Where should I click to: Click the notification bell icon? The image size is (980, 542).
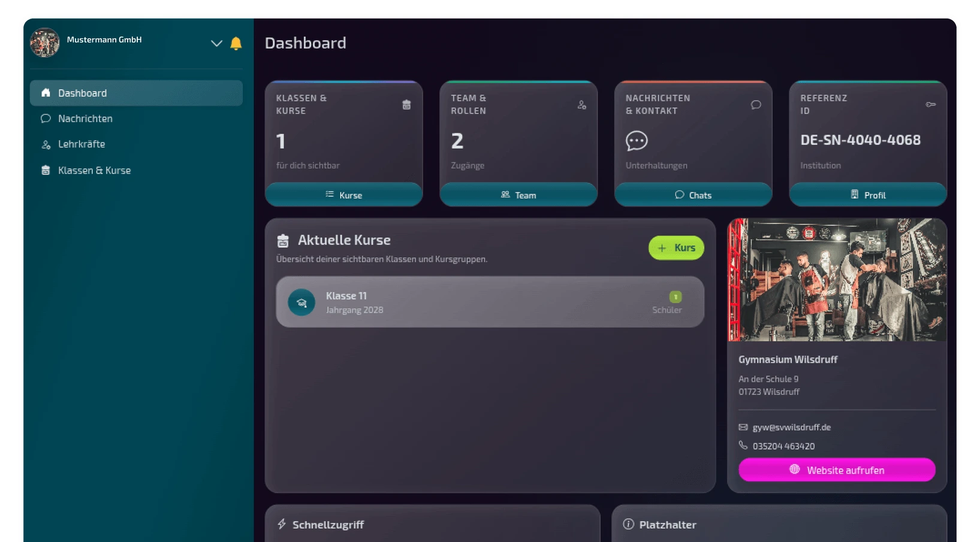tap(236, 43)
